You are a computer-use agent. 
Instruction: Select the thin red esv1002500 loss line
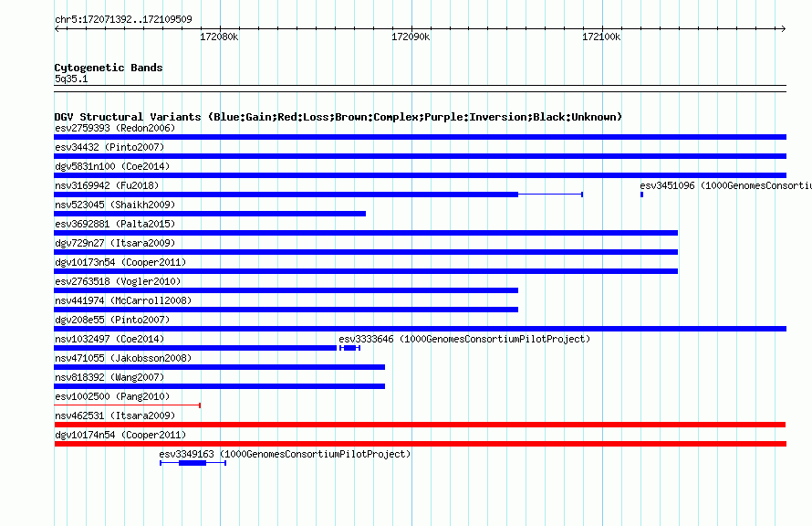[128, 405]
